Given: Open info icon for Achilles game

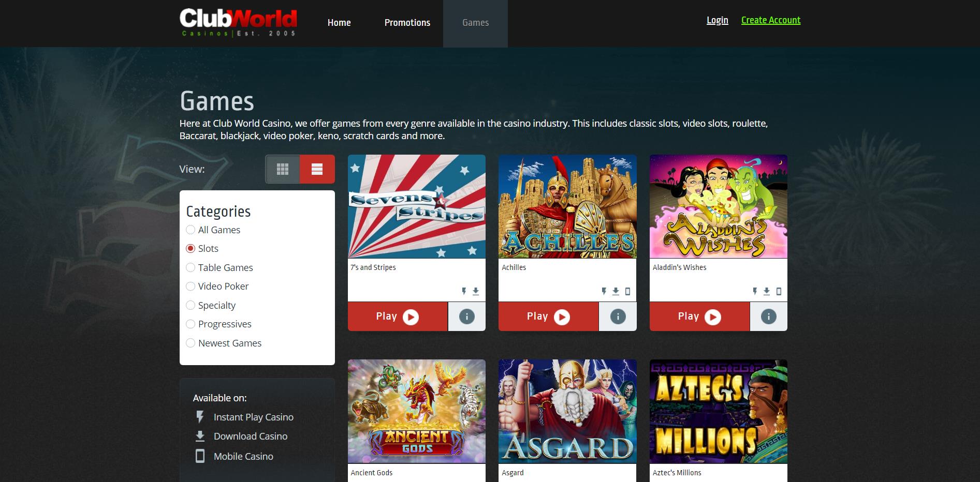Looking at the screenshot, I should tap(618, 317).
